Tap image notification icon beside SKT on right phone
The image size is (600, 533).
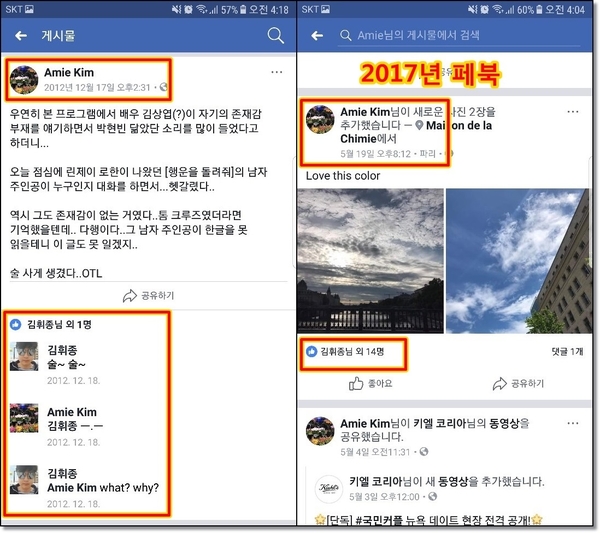point(325,9)
